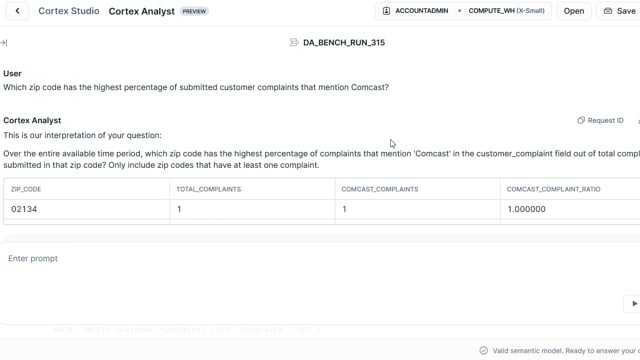
Task: Open the ACCOUNTADMIN COMPUTE_WH role selector
Action: [463, 11]
